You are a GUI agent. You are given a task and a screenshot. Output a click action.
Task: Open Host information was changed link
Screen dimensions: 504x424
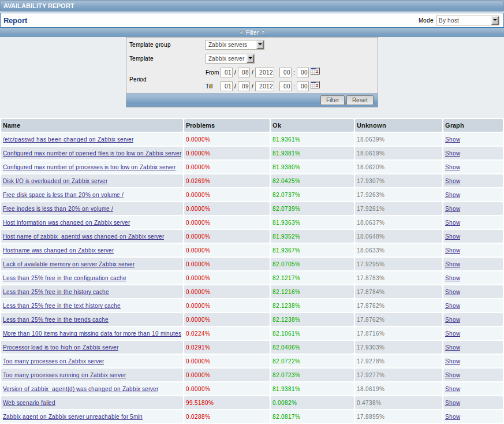pos(66,222)
